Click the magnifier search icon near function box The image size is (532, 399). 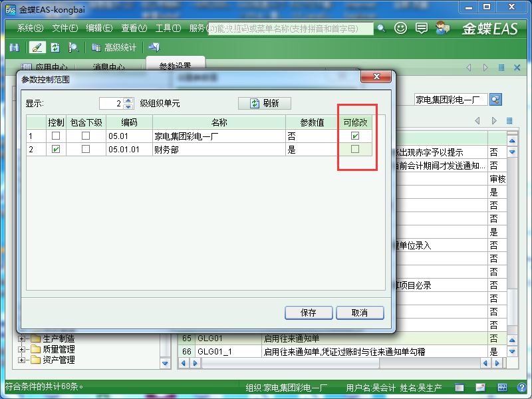[x=381, y=29]
